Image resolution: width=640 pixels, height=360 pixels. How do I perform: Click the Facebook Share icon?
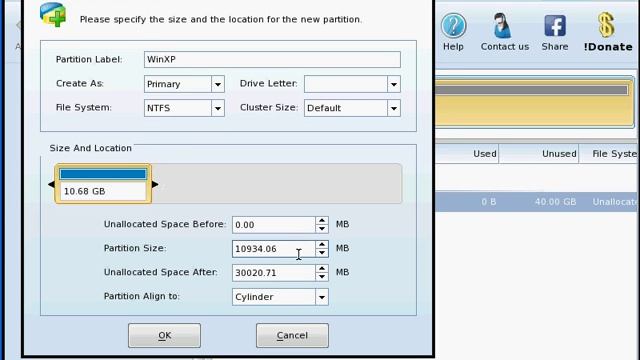pyautogui.click(x=555, y=26)
